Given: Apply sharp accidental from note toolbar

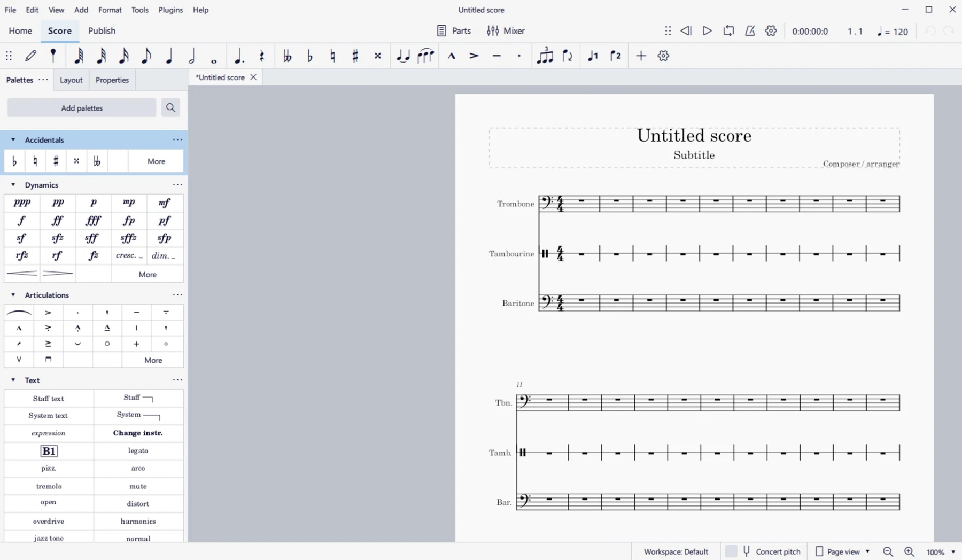Looking at the screenshot, I should [355, 56].
